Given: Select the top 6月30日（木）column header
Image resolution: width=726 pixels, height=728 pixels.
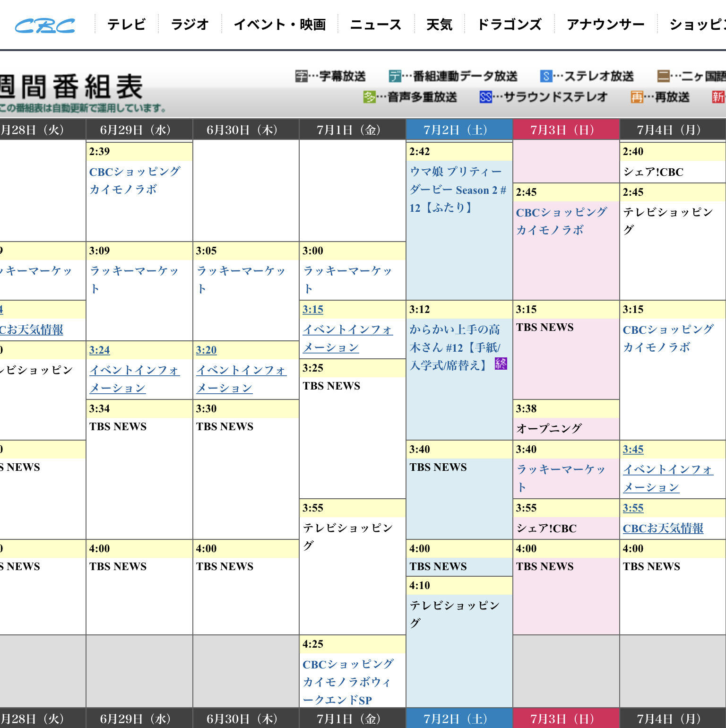Looking at the screenshot, I should (x=246, y=130).
